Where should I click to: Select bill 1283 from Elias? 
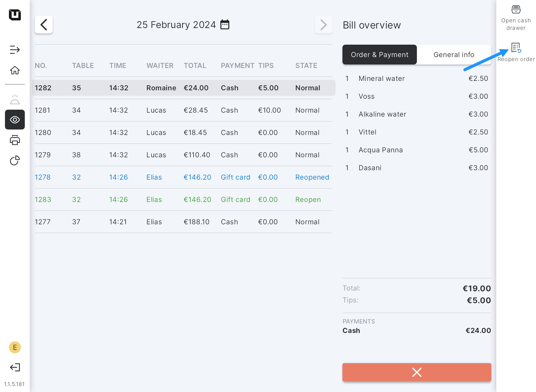coord(183,199)
